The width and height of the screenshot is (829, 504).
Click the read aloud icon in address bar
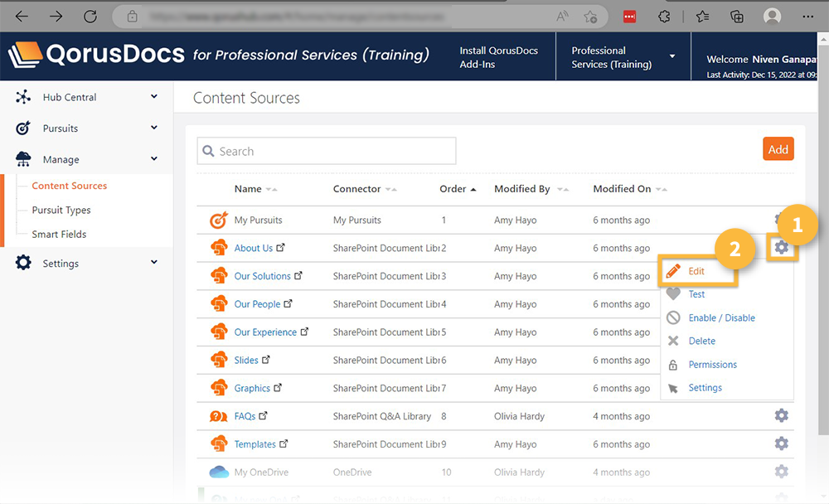pos(562,17)
